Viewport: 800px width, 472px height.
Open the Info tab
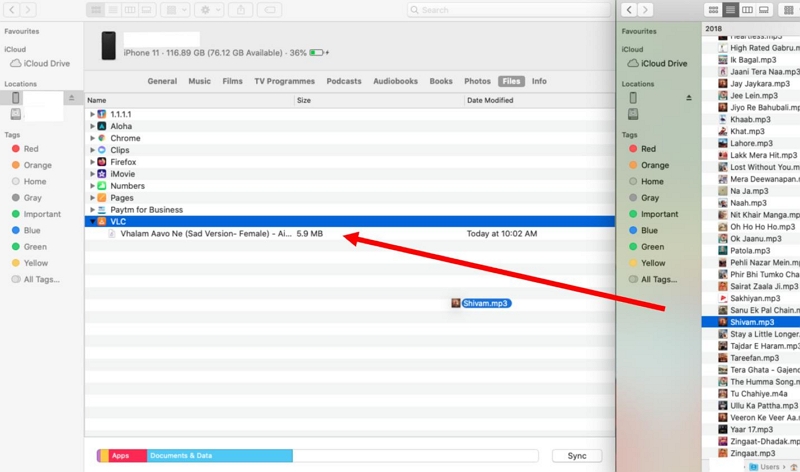coord(539,81)
